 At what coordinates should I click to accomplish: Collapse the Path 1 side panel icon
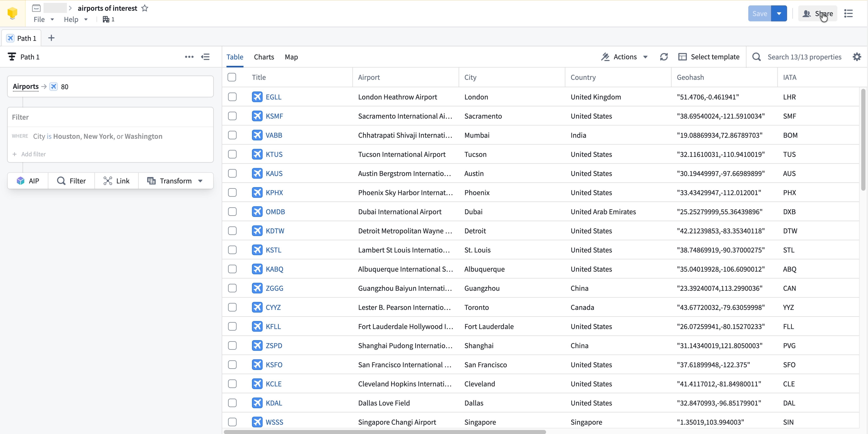[205, 57]
